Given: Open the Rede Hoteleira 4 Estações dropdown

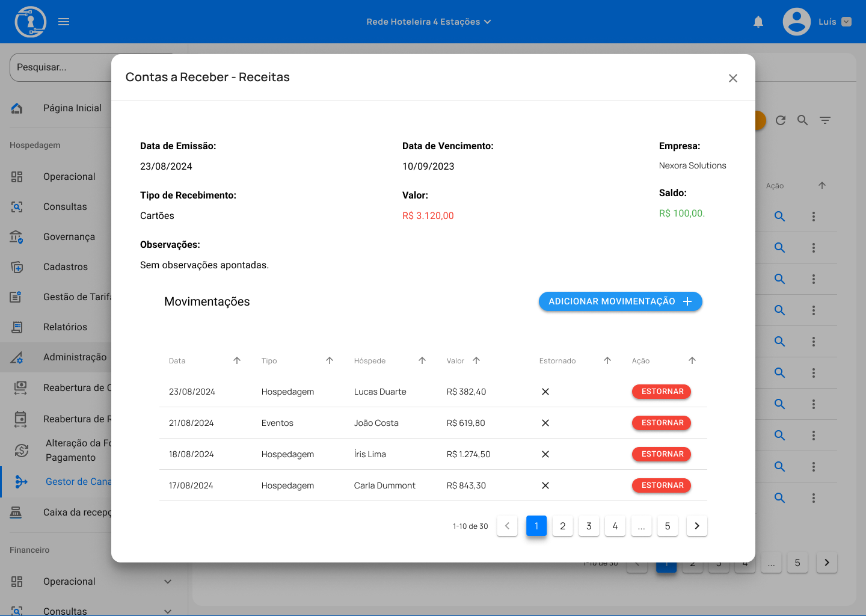Looking at the screenshot, I should [428, 22].
